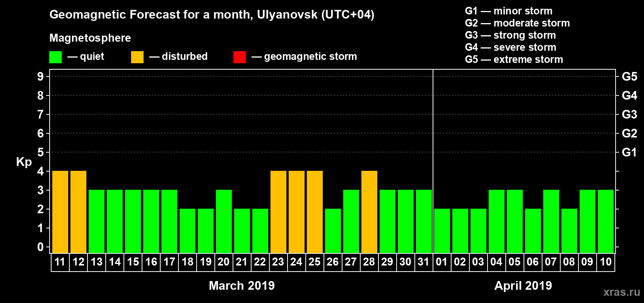Click the G3 right axis label
This screenshot has width=644, height=303.
[630, 114]
